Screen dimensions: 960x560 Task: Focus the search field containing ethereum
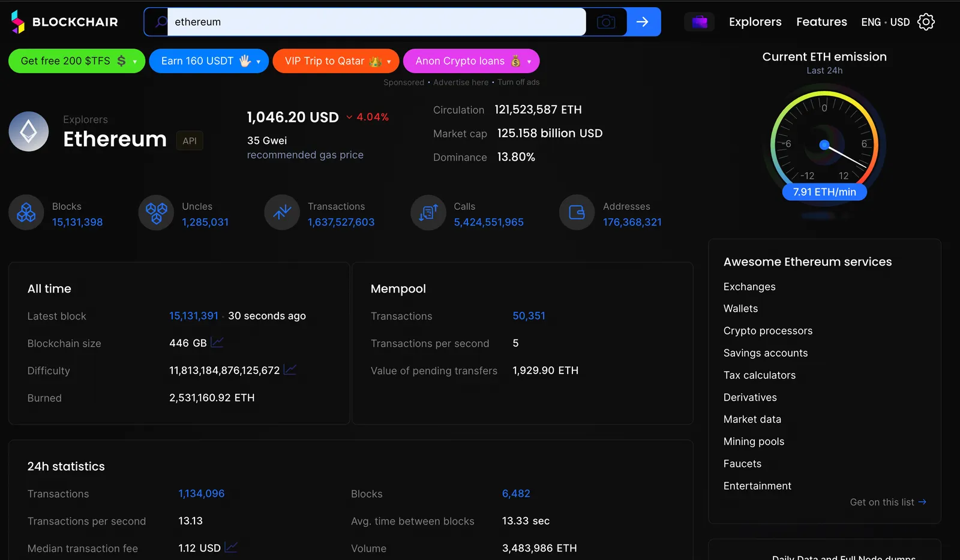(x=377, y=22)
